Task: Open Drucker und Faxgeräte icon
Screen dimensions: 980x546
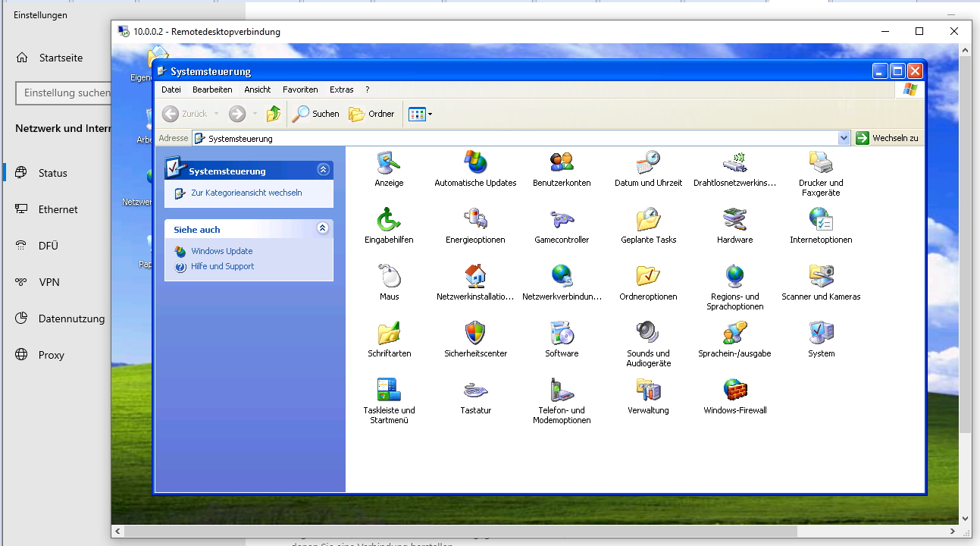Action: (821, 162)
